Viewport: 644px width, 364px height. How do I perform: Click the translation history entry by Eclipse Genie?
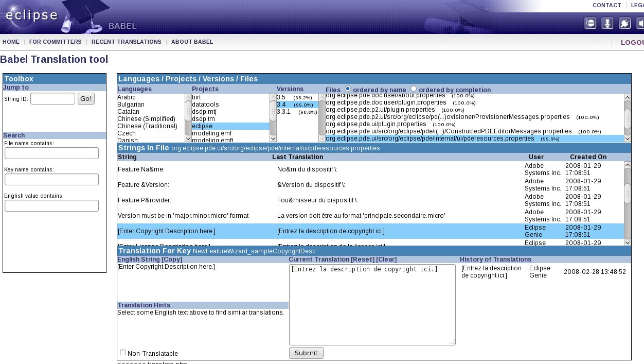coord(543,272)
